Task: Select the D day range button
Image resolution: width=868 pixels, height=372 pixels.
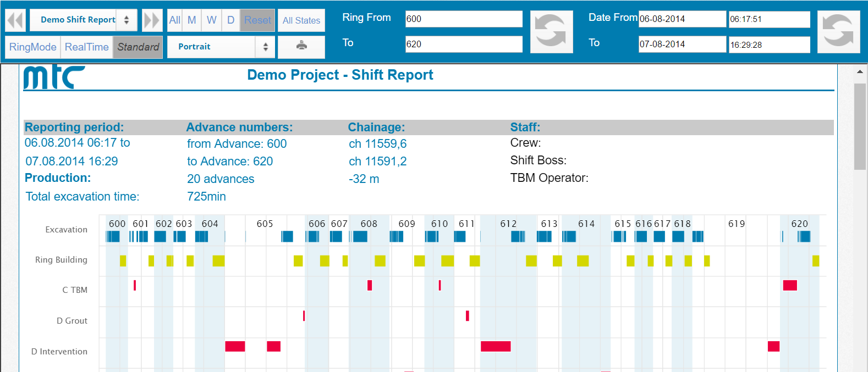Action: tap(230, 20)
